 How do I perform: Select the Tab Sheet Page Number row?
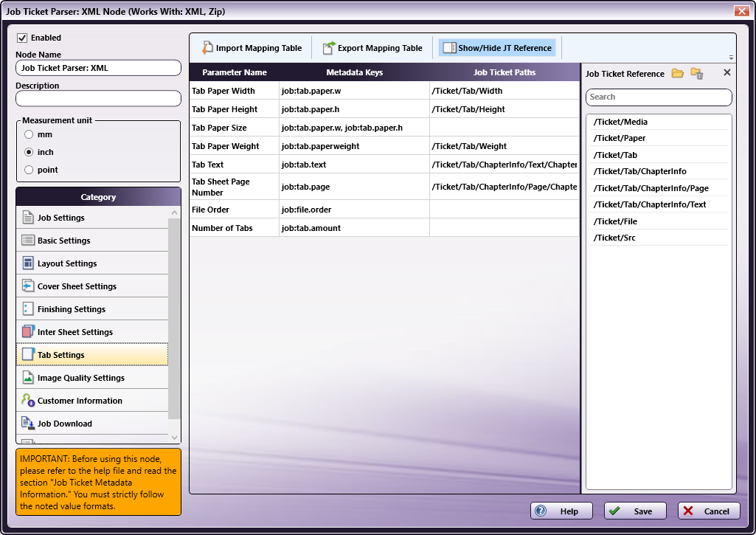pyautogui.click(x=384, y=187)
